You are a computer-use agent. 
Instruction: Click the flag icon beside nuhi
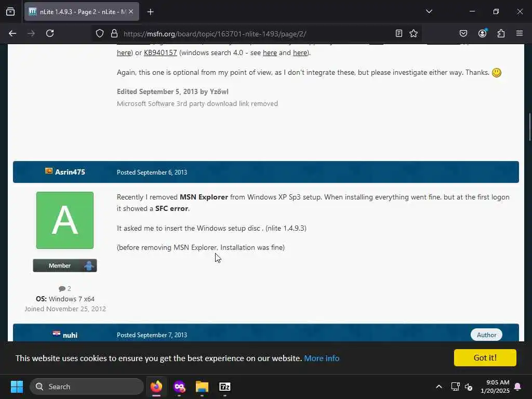click(x=57, y=334)
